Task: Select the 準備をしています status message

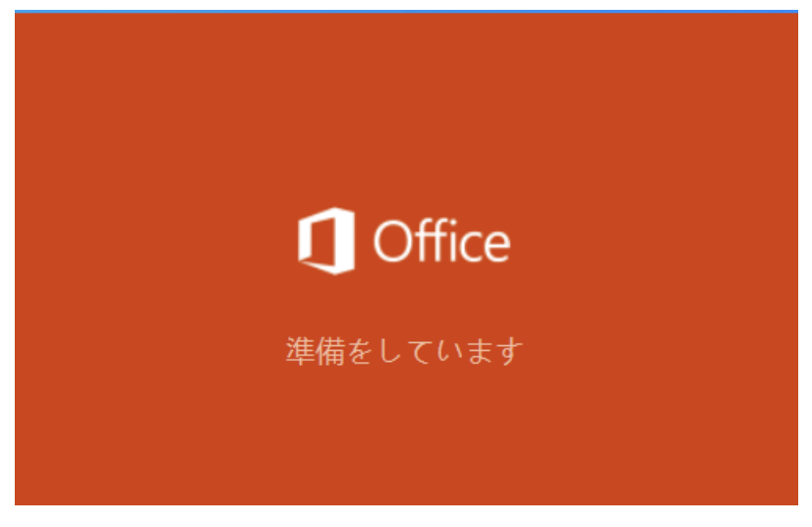Action: pyautogui.click(x=404, y=351)
